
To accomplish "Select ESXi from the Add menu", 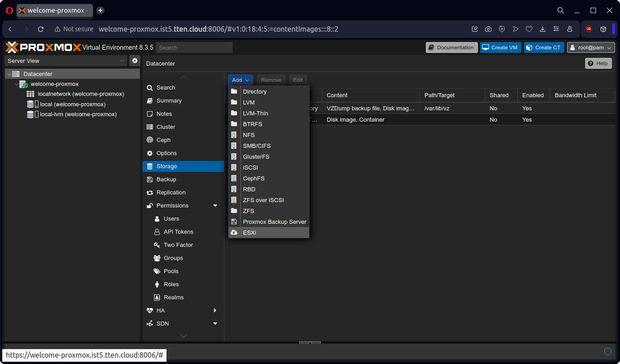I will (269, 232).
